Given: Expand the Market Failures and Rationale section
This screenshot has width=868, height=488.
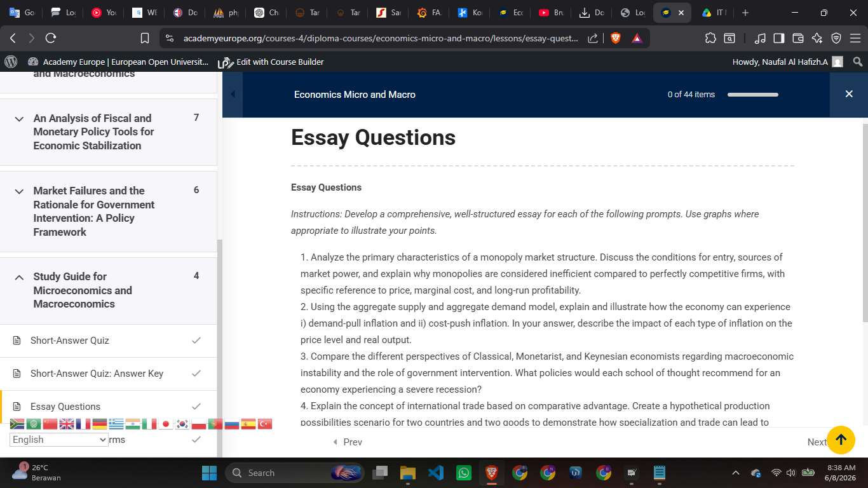Looking at the screenshot, I should tap(109, 211).
